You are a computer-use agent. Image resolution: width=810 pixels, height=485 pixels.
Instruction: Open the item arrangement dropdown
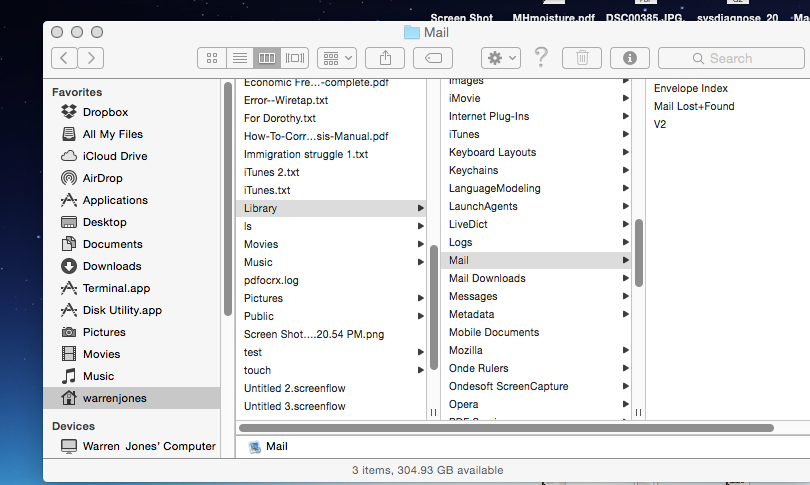[337, 58]
